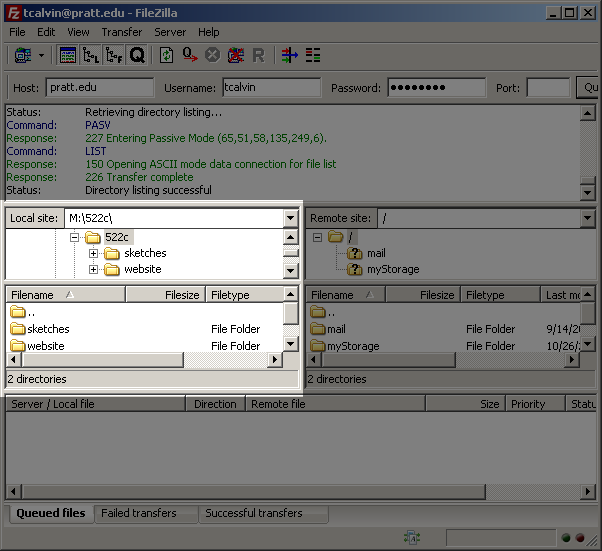Switch to Queued files tab
Image resolution: width=602 pixels, height=551 pixels.
pyautogui.click(x=51, y=513)
